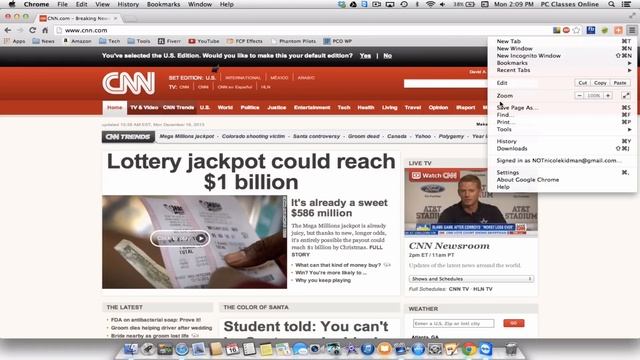Open Finder from the dock
The image size is (640, 360).
tap(131, 349)
